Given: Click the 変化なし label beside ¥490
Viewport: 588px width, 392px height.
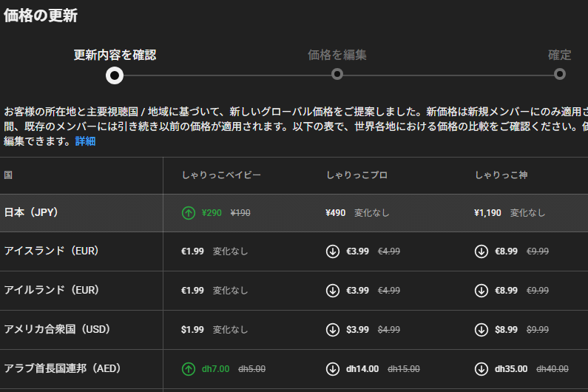Looking at the screenshot, I should point(372,213).
